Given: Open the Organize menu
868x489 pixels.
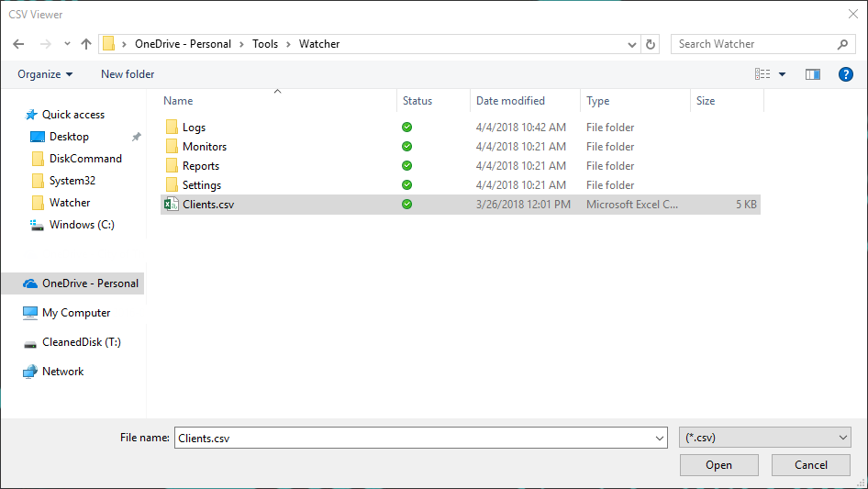Looking at the screenshot, I should 45,74.
